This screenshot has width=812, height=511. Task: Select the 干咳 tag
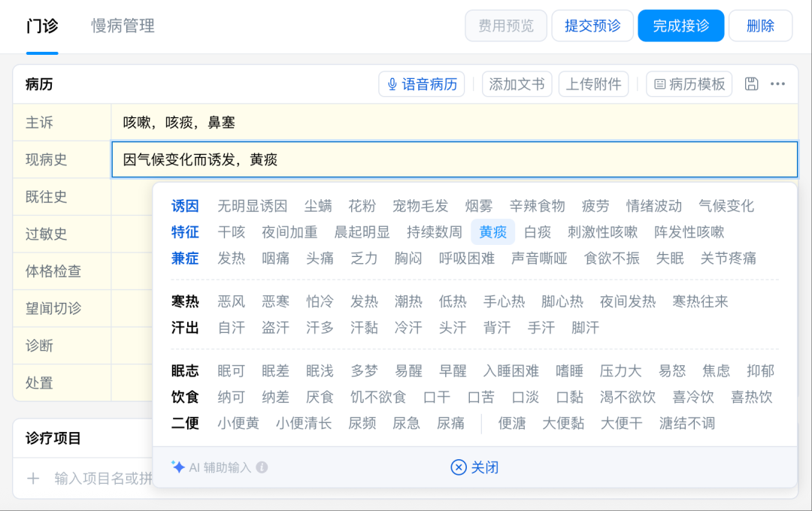pyautogui.click(x=231, y=232)
